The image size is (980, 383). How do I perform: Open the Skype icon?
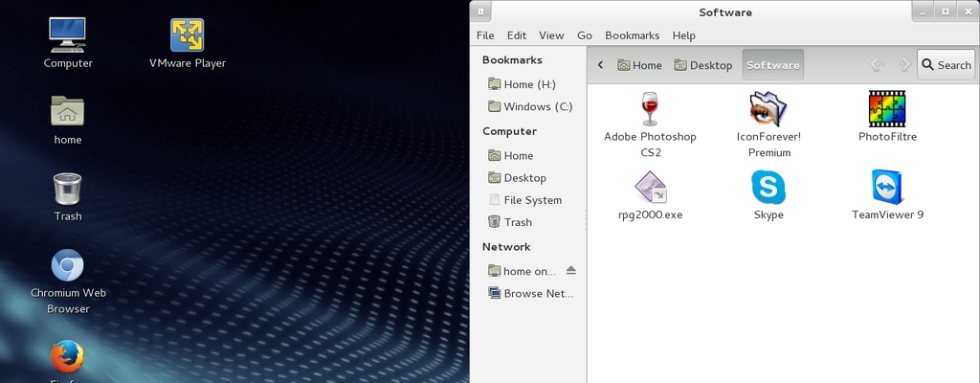point(768,189)
